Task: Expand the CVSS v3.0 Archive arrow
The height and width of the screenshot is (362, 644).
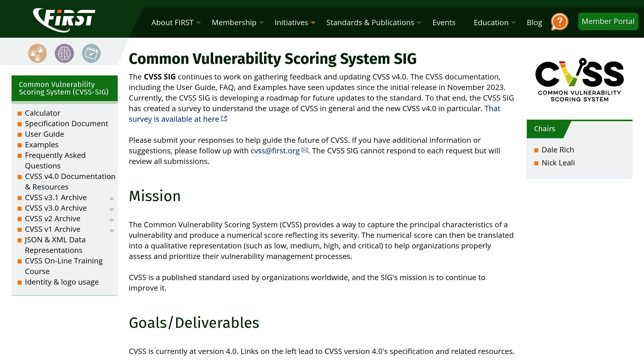Action: (112, 209)
